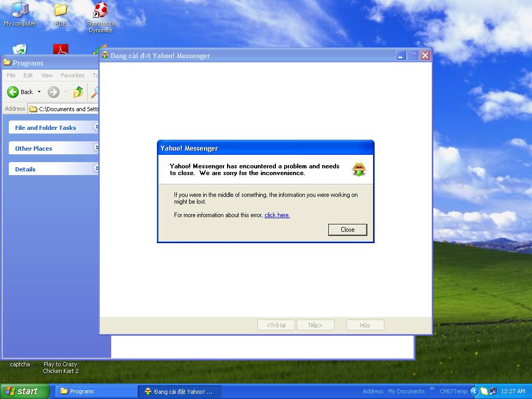The image size is (532, 399).
Task: Click the grey Forward arrow in Programs window
Action: pos(54,92)
